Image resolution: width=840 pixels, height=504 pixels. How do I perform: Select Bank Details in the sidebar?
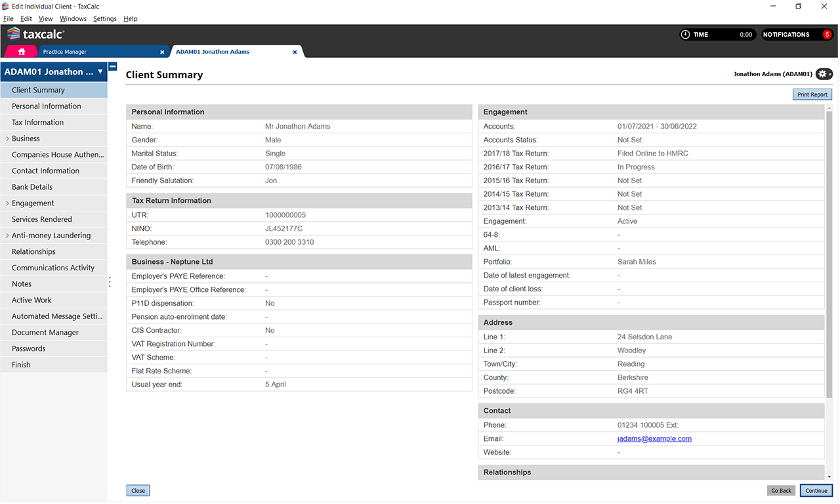click(x=32, y=187)
